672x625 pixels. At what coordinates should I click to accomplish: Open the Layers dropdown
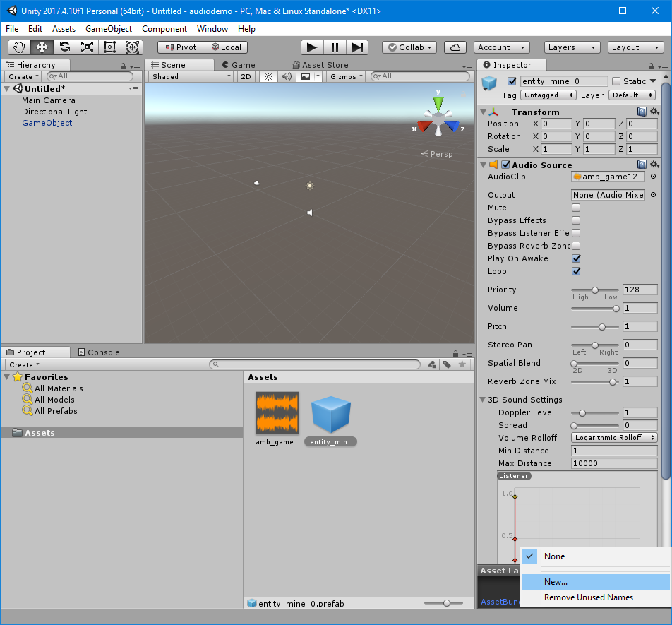571,47
